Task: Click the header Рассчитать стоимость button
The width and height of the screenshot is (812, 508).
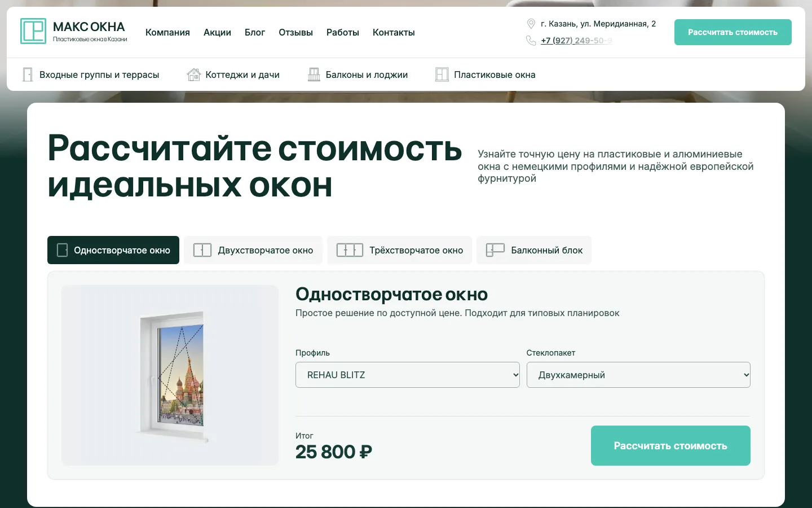Action: [x=733, y=32]
